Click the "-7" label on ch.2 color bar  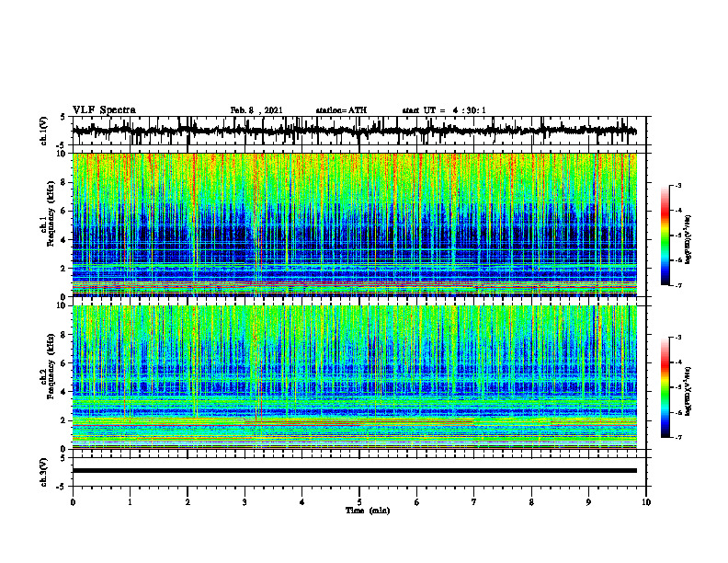pos(678,438)
